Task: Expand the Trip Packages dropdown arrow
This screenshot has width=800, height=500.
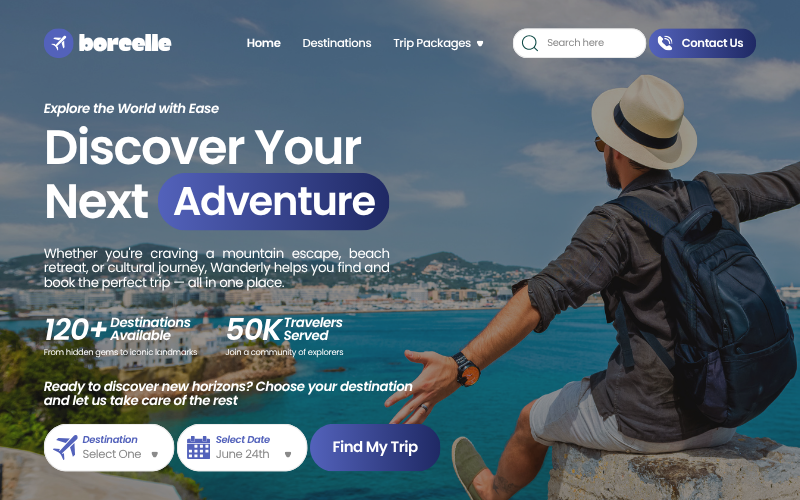Action: [x=480, y=44]
